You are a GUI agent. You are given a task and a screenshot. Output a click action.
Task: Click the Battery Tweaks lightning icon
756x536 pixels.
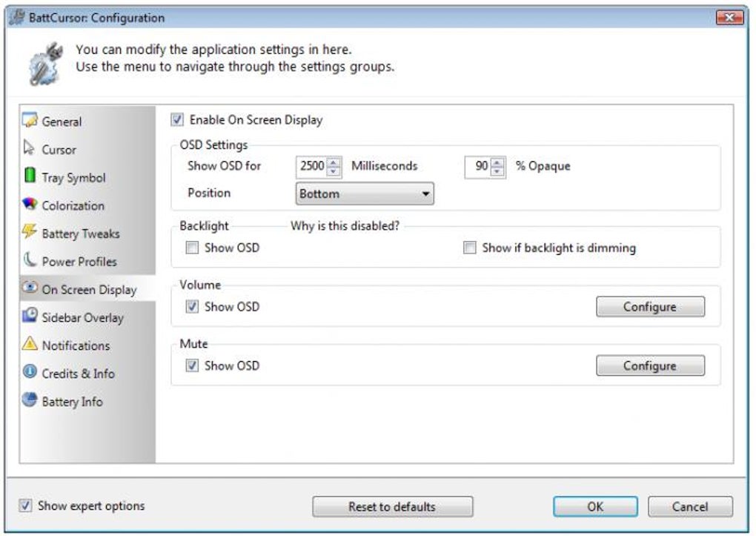30,231
